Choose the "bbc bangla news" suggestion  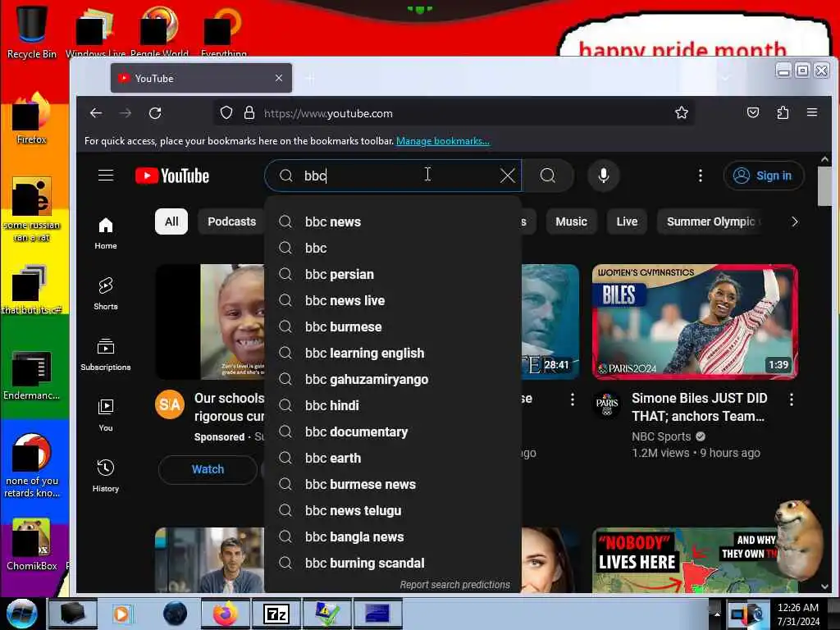point(393,536)
